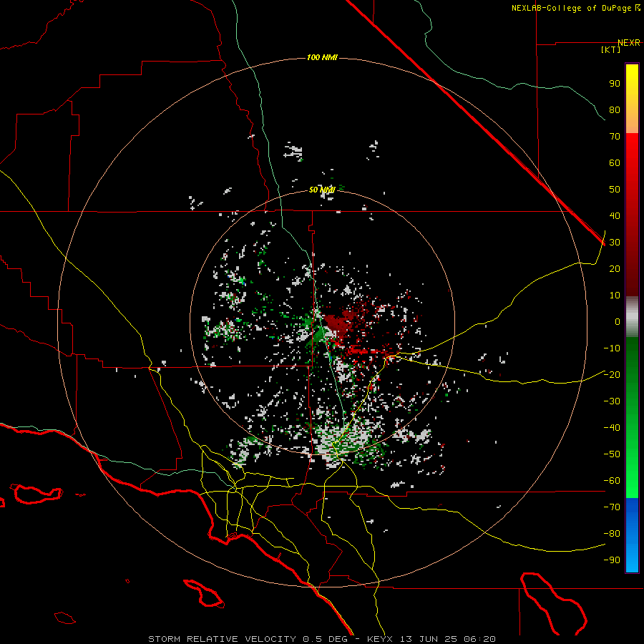Screen dimensions: 644x644
Task: Click the 90 tick label on the scale
Action: tap(615, 84)
